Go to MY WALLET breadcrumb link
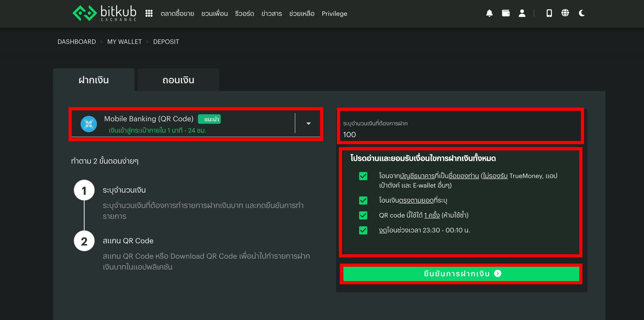644x320 pixels. coord(124,42)
